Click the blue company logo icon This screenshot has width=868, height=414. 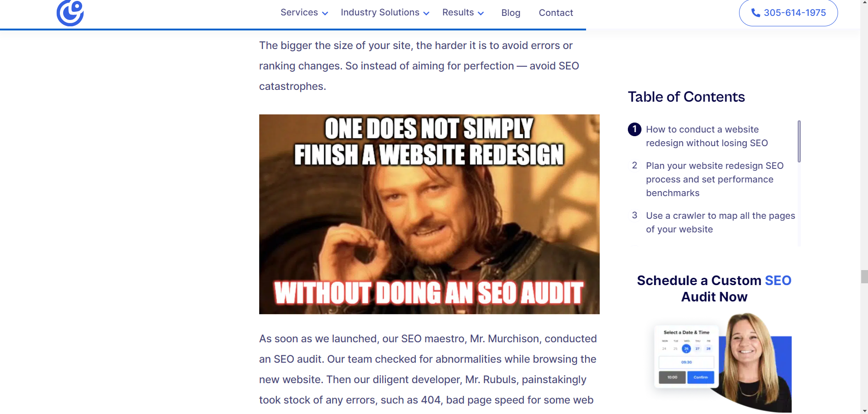pos(70,13)
